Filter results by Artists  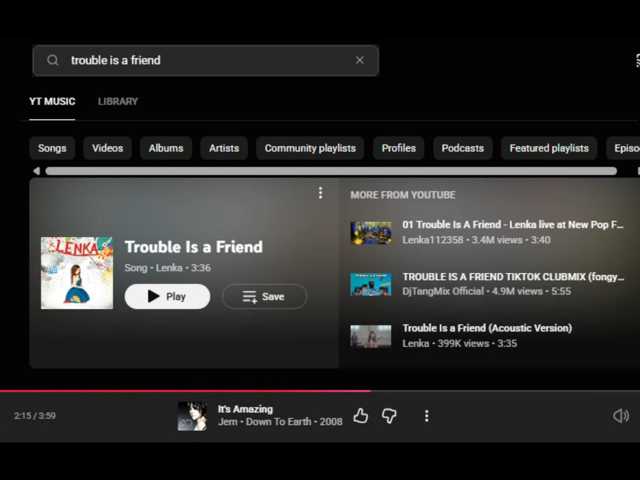pos(224,148)
